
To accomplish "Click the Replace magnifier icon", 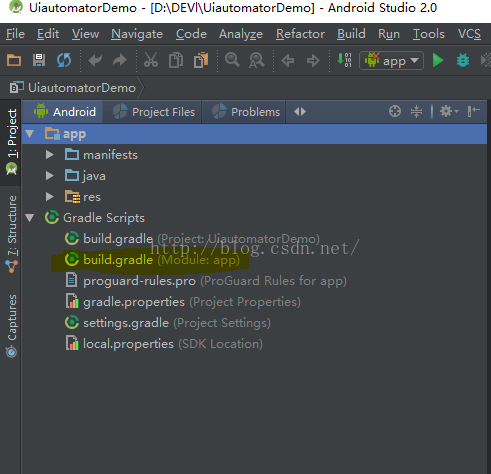I will click(x=257, y=60).
